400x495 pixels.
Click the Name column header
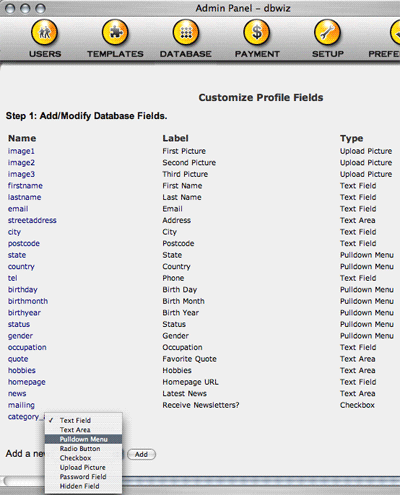tap(22, 138)
